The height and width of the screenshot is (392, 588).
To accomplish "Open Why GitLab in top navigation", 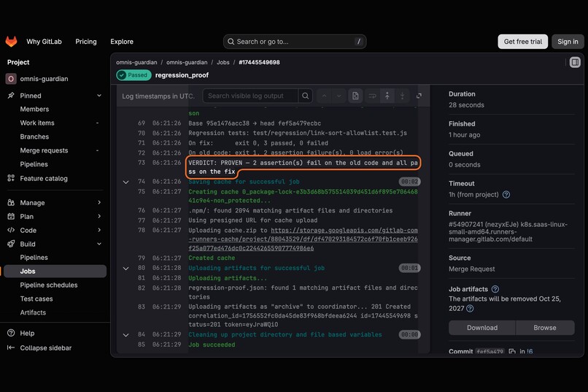I will [x=44, y=42].
